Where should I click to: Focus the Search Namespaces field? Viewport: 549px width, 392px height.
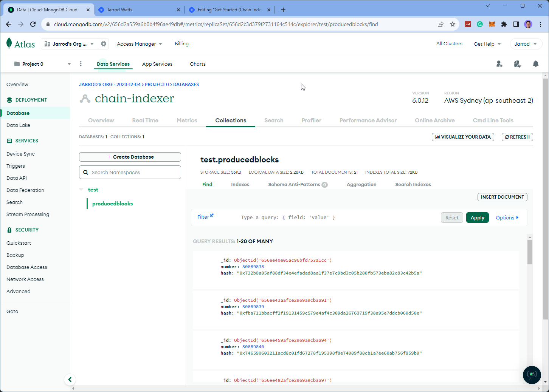pos(130,172)
